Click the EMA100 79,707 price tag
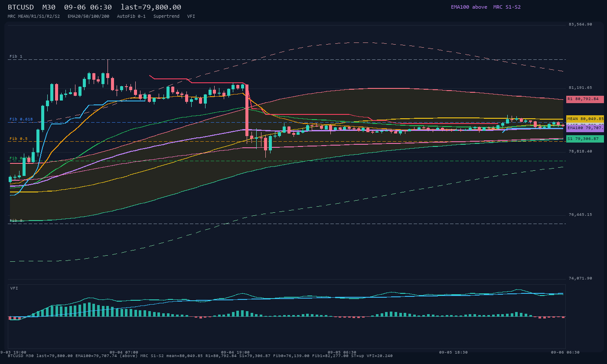607x364 pixels. [585, 128]
